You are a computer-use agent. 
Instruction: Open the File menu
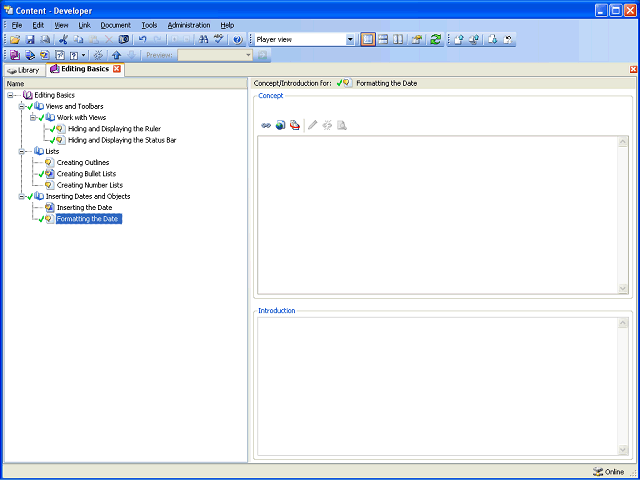click(x=17, y=25)
